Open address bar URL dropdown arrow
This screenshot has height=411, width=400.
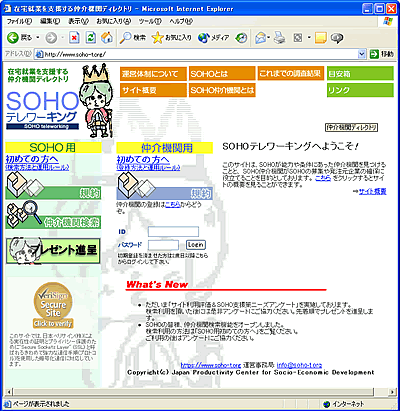(x=362, y=54)
